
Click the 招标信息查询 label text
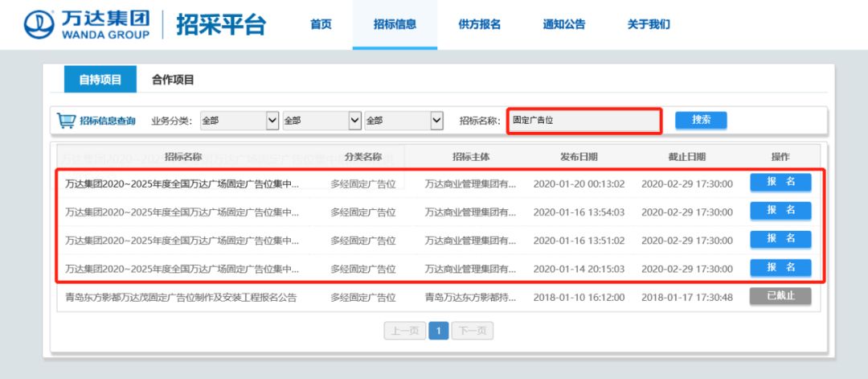[x=108, y=121]
